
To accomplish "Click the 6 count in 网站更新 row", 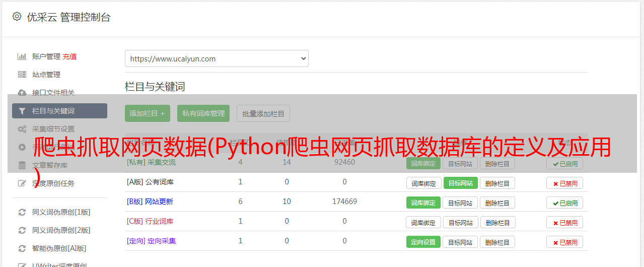I will pyautogui.click(x=240, y=202).
